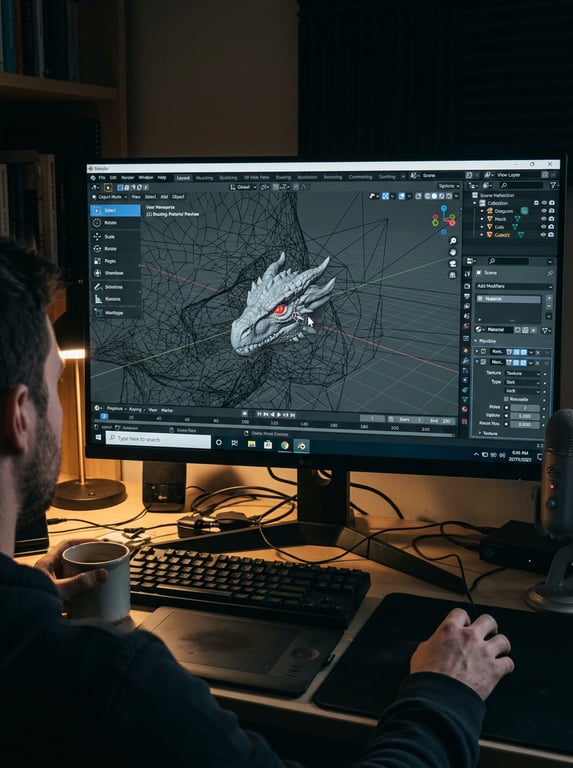Toggle the viewport camera view icon
Image resolution: width=573 pixels, height=768 pixels.
coord(453,264)
